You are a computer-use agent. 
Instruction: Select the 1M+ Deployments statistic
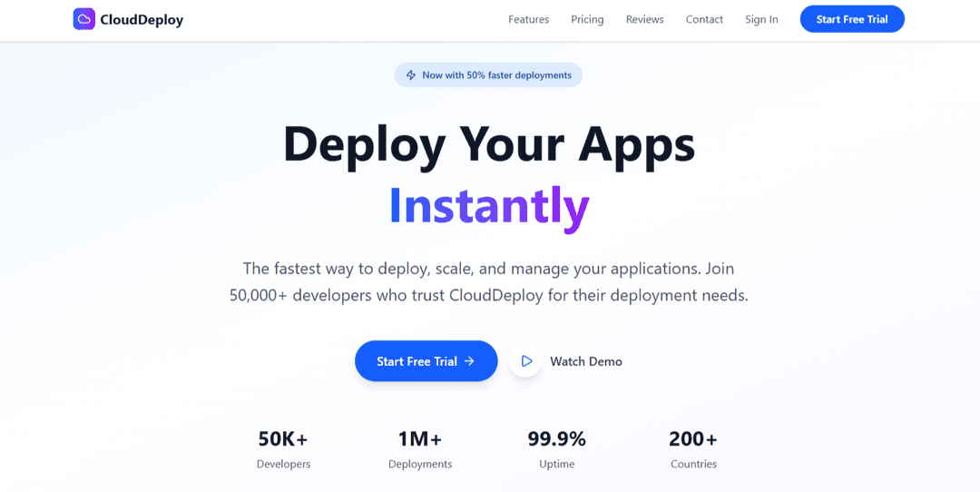tap(420, 449)
